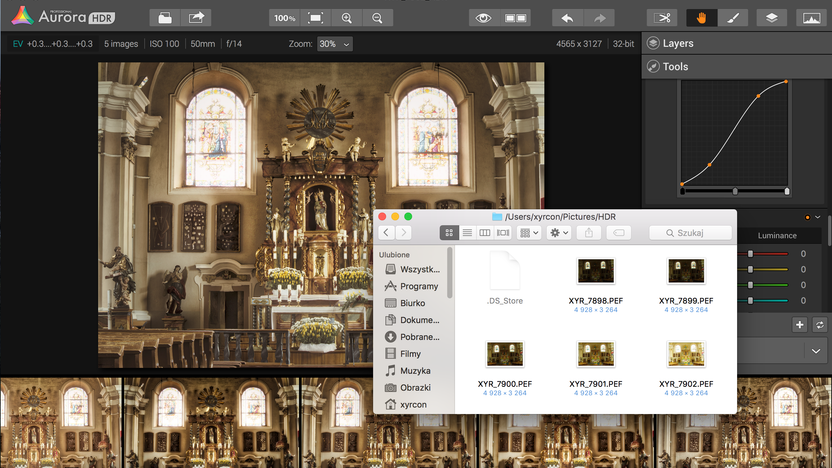Click the redo arrow
This screenshot has width=832, height=468.
tap(600, 18)
